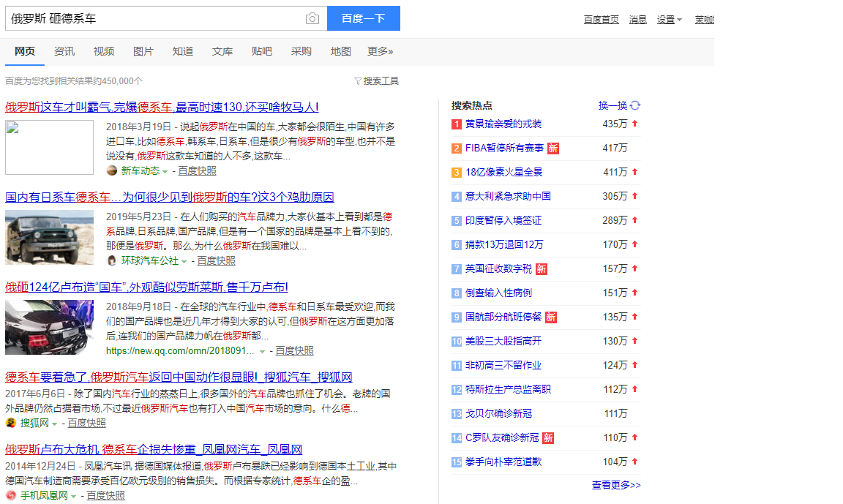The width and height of the screenshot is (843, 504).
Task: Expand the 新车动态 source dropdown arrow
Action: [x=165, y=171]
